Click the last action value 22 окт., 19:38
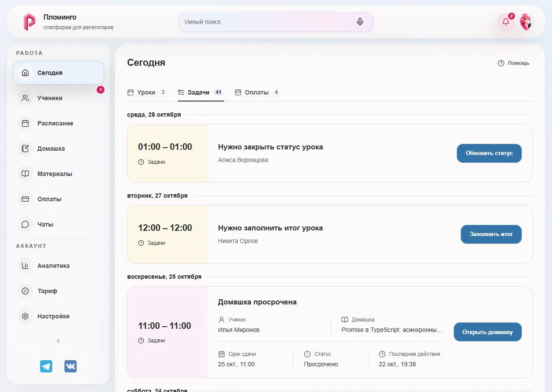 click(x=397, y=364)
